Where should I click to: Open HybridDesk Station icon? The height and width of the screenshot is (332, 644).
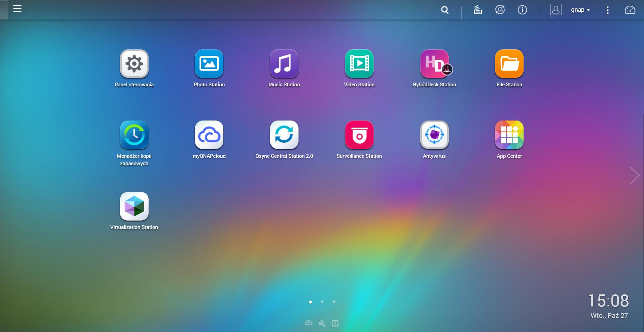pos(434,64)
